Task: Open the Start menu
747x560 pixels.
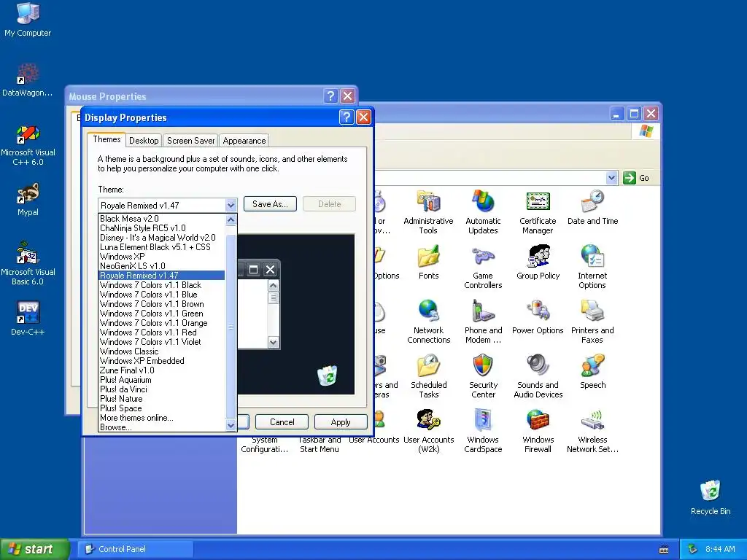Action: click(34, 549)
